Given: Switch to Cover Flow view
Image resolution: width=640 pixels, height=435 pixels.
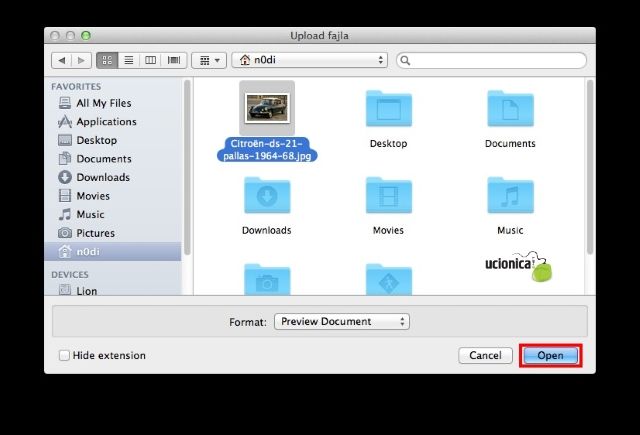Looking at the screenshot, I should point(174,60).
